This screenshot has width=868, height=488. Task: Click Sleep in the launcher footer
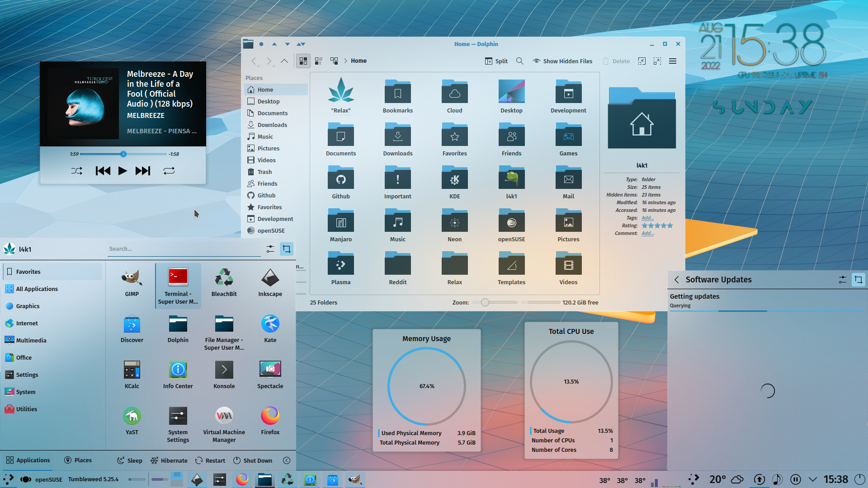(130, 460)
